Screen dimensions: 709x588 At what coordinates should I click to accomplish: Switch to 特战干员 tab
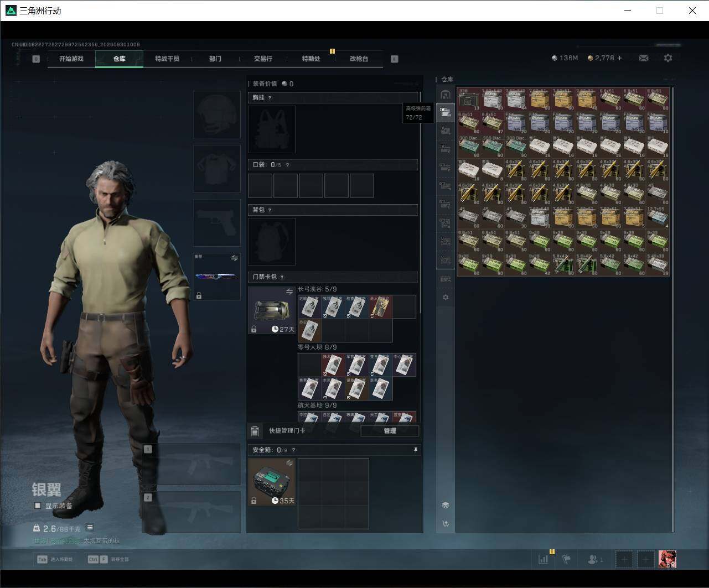tap(167, 59)
